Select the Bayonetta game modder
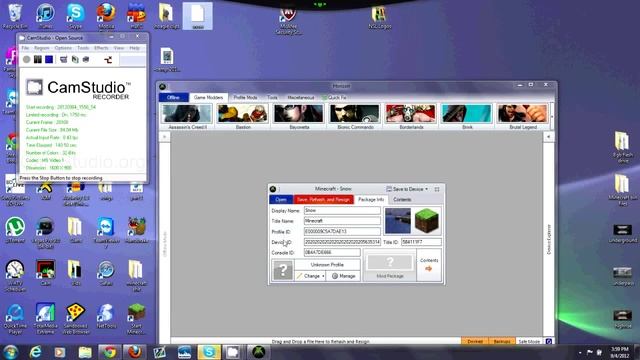 [299, 116]
